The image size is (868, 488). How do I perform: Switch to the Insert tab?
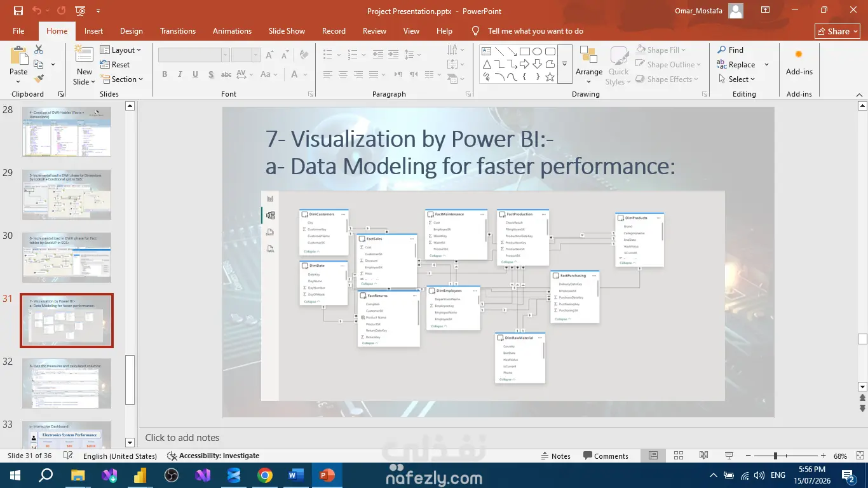tap(93, 31)
